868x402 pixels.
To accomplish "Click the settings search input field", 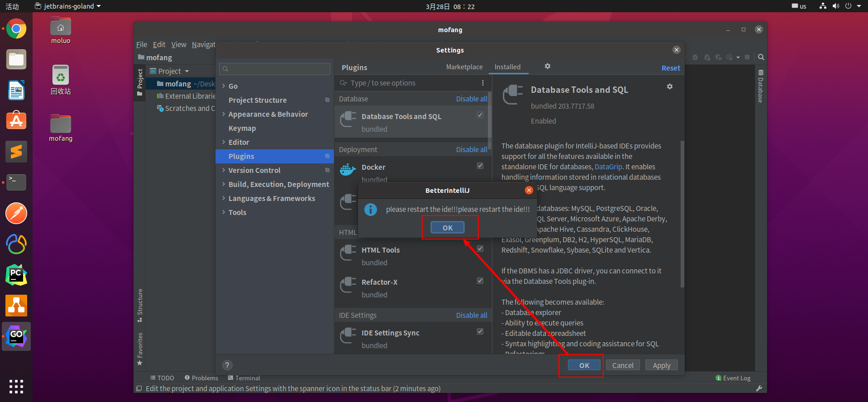I will 275,69.
